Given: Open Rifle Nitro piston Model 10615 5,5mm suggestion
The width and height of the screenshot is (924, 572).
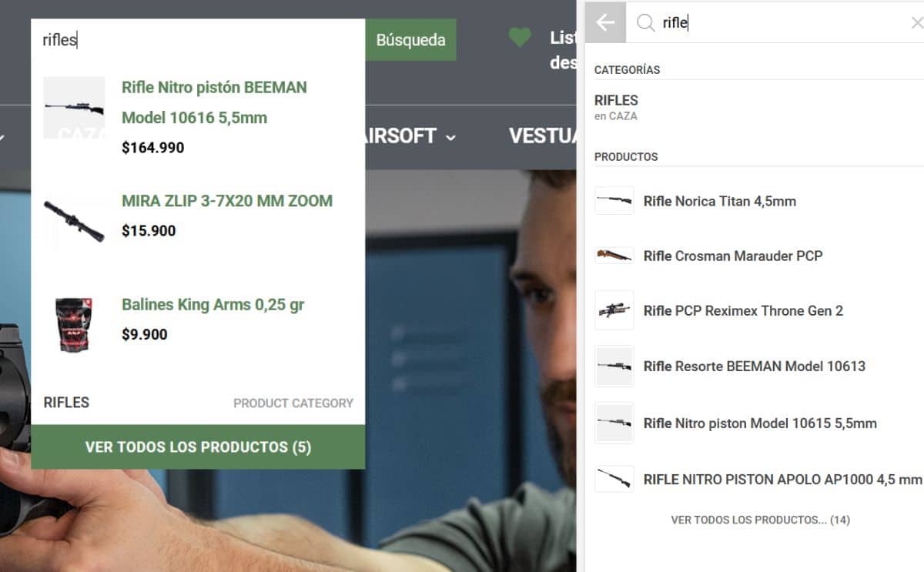Looking at the screenshot, I should [x=758, y=423].
